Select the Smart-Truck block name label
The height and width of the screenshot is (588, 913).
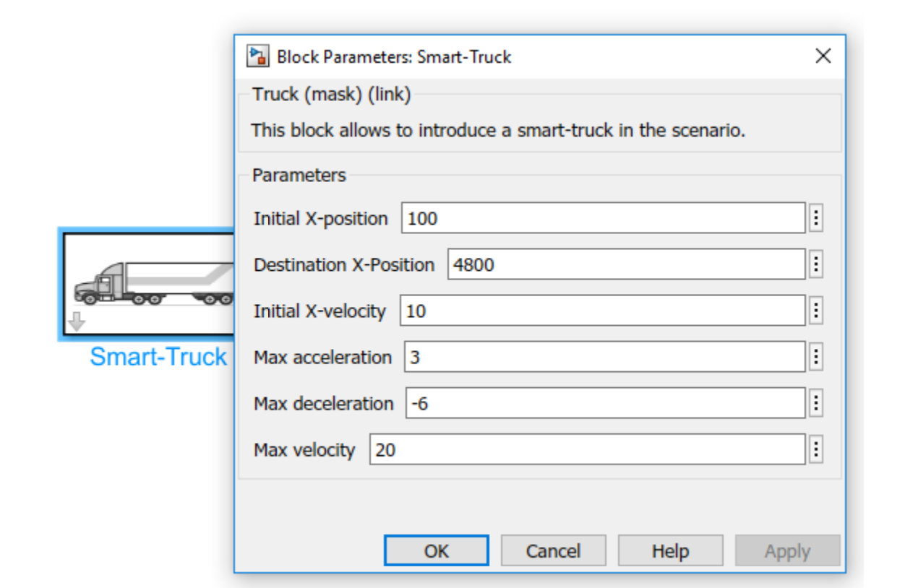coord(158,357)
